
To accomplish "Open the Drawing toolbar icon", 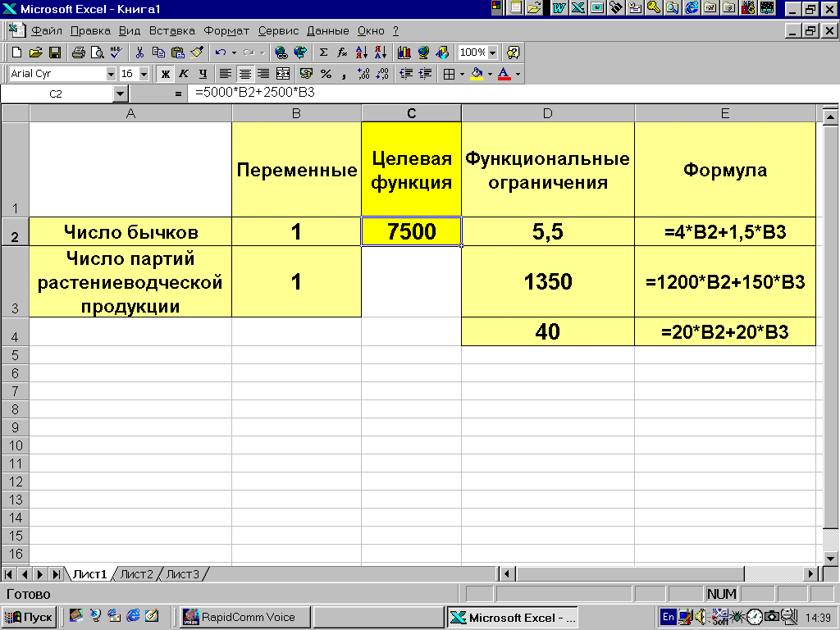I will [x=442, y=52].
